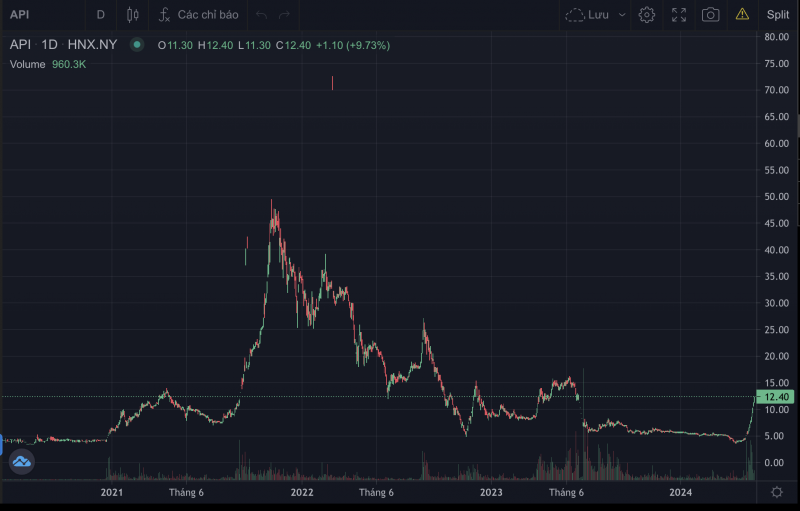
Task: Click the Lưu cloud save button
Action: click(588, 14)
